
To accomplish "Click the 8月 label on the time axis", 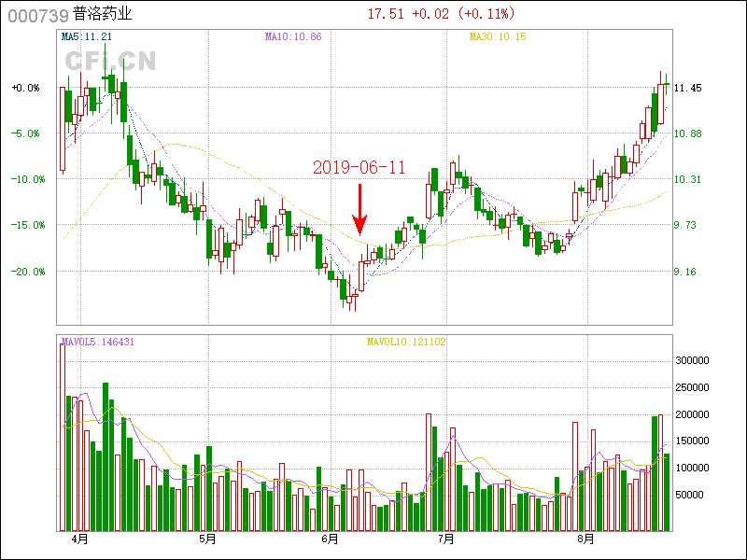I will pyautogui.click(x=586, y=539).
